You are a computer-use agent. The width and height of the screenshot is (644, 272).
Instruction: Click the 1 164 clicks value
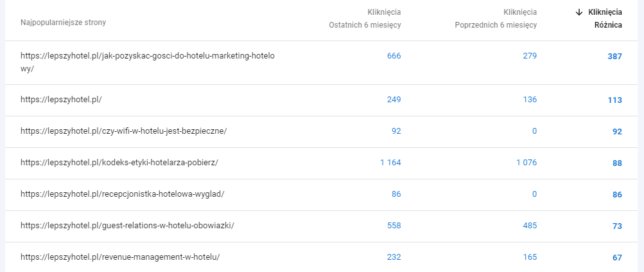point(390,163)
